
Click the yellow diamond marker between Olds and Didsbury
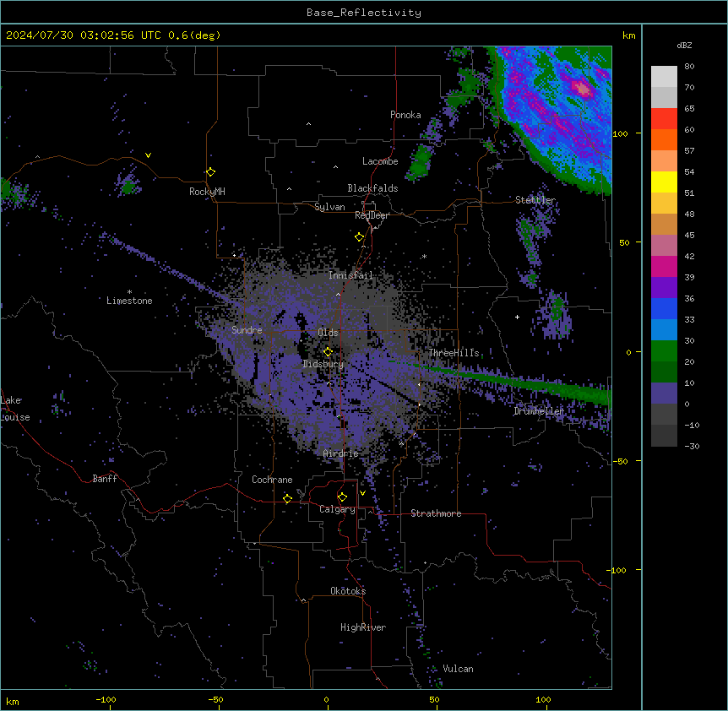click(x=328, y=352)
